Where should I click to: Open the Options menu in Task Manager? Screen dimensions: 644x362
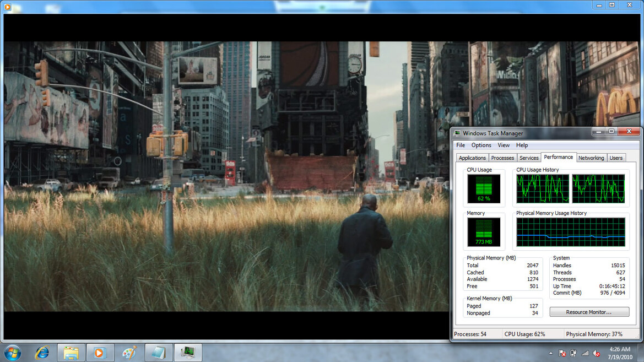(x=481, y=145)
